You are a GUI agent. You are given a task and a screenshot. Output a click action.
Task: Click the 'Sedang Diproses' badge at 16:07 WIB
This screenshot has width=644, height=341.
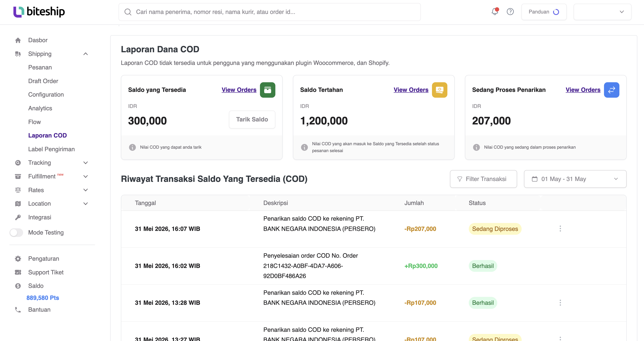[495, 229]
